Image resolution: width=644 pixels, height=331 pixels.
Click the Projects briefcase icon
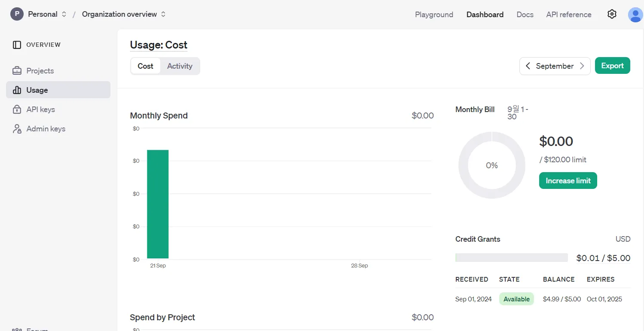tap(17, 71)
